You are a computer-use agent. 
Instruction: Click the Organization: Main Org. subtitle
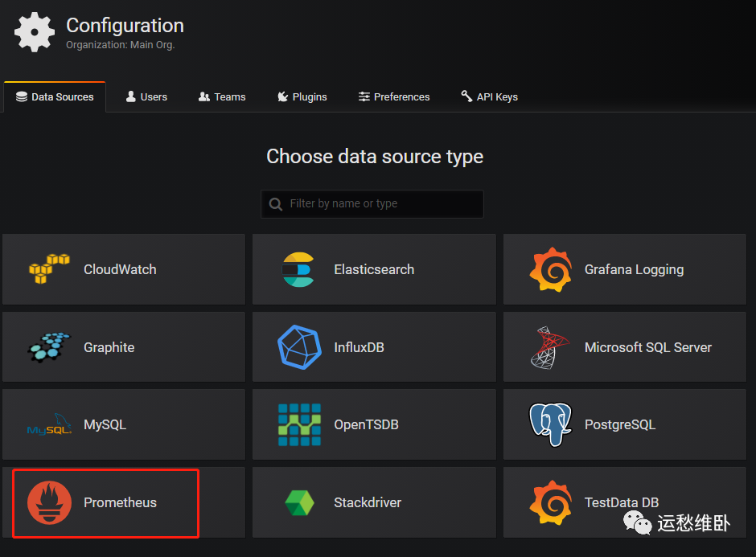point(121,45)
